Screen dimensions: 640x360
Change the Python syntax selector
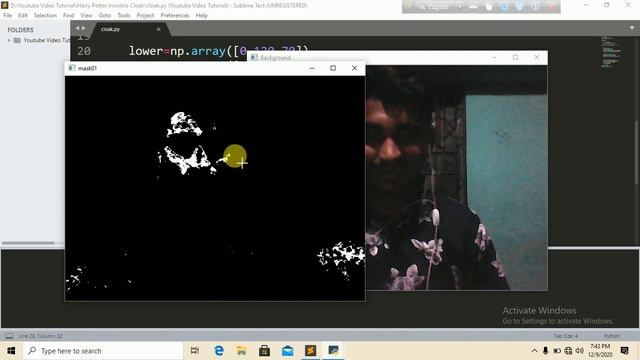[x=612, y=336]
